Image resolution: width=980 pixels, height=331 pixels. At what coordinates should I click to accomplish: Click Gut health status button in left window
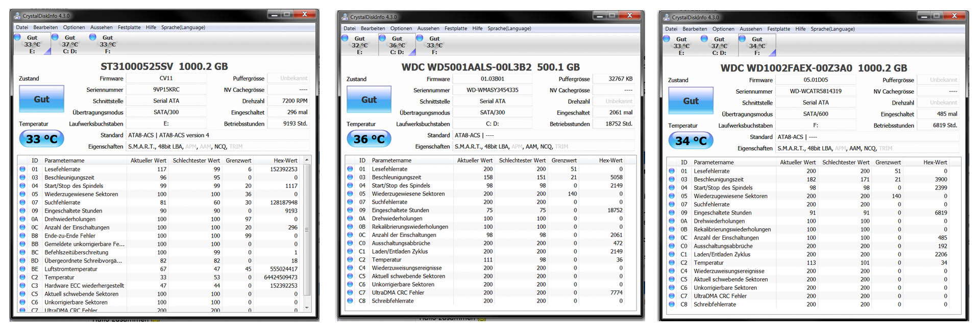(x=41, y=99)
